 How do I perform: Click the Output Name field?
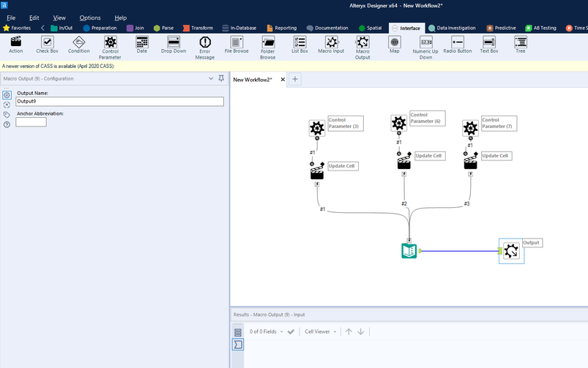coord(119,101)
